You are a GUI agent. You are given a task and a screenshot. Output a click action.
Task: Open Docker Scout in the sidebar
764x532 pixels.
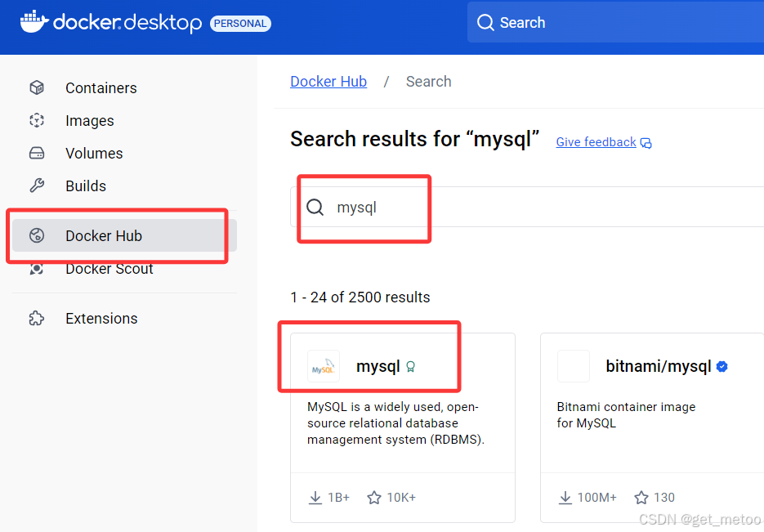tap(124, 268)
